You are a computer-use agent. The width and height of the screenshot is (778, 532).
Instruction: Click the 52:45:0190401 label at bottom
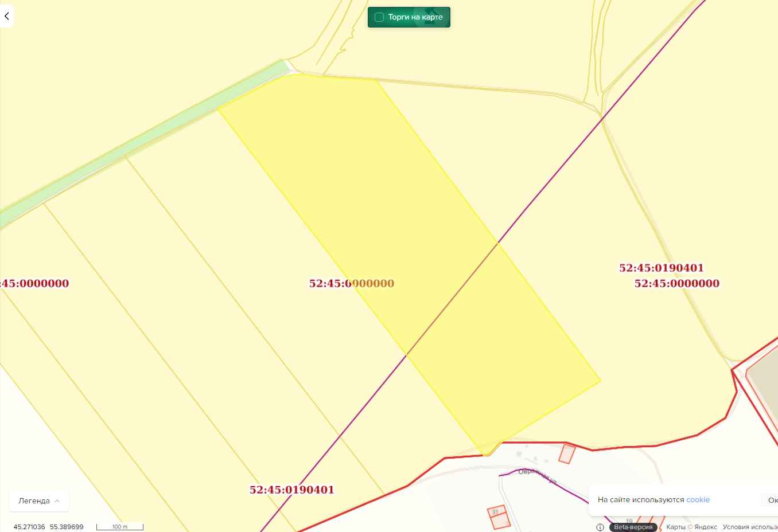point(291,490)
